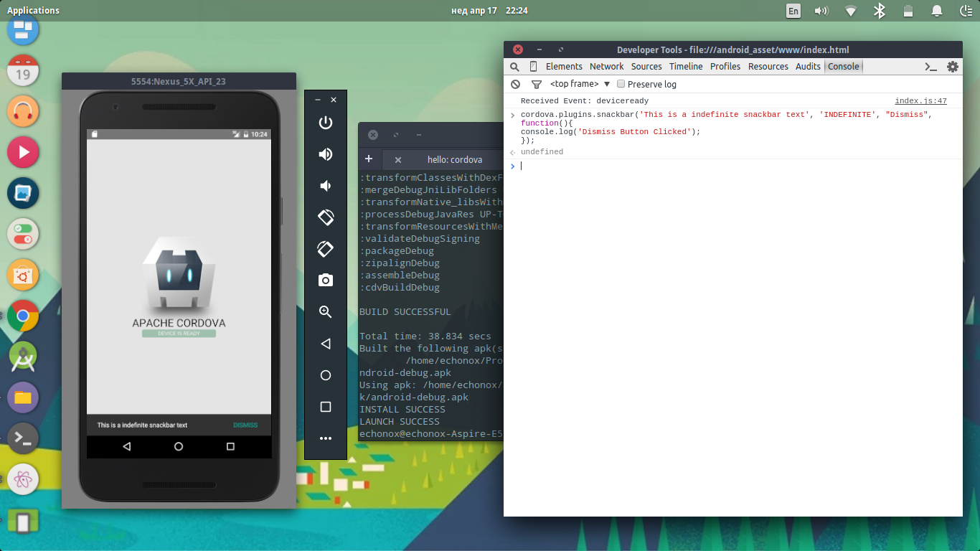Image resolution: width=980 pixels, height=551 pixels.
Task: Open Bluetooth indicator
Action: click(880, 10)
